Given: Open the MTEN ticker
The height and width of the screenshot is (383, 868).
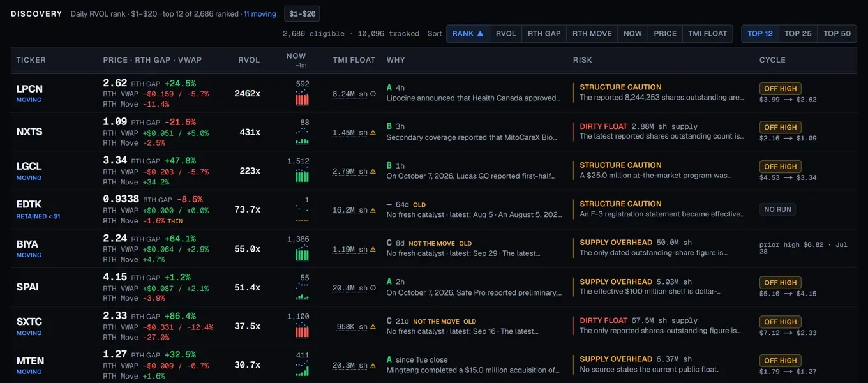Looking at the screenshot, I should (x=30, y=361).
